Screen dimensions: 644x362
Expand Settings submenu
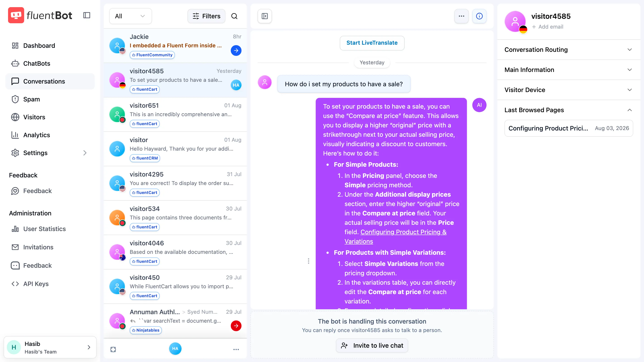click(x=50, y=153)
